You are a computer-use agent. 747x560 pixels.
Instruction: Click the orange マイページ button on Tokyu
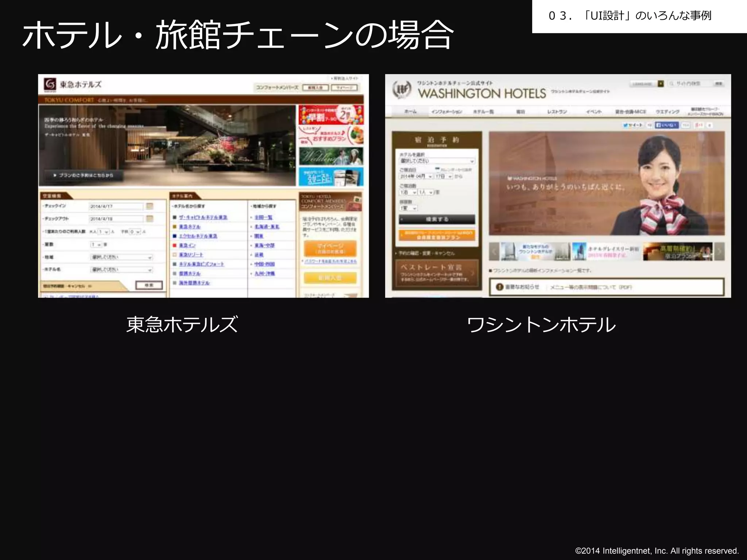(x=330, y=248)
